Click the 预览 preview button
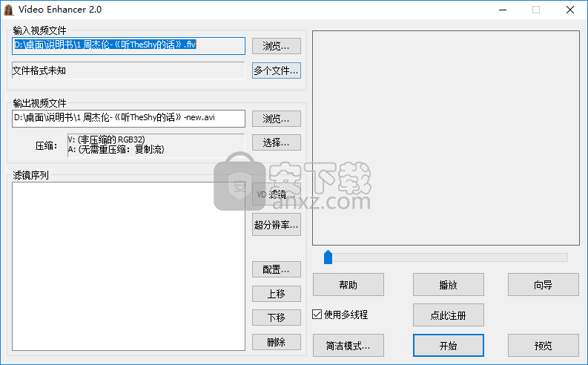588x365 pixels. coord(544,346)
